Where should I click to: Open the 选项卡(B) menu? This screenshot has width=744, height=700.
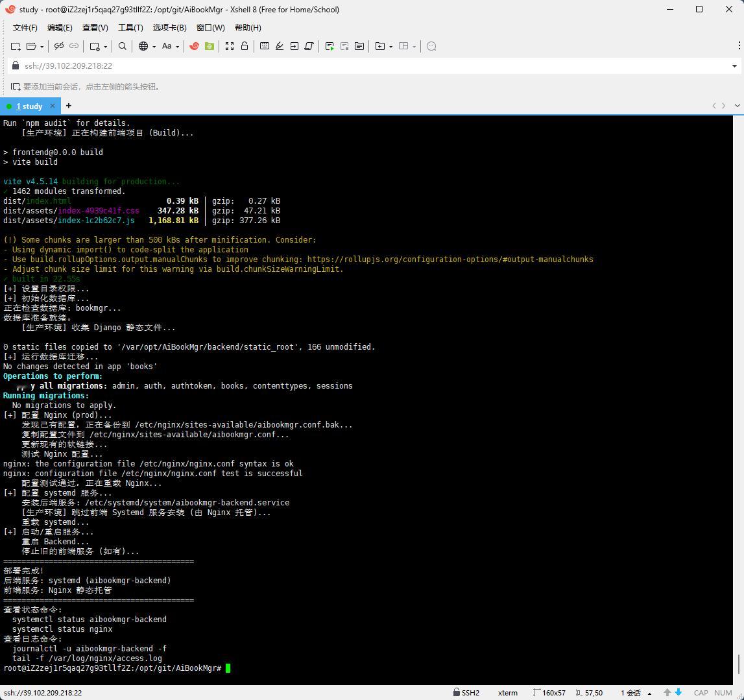point(170,27)
